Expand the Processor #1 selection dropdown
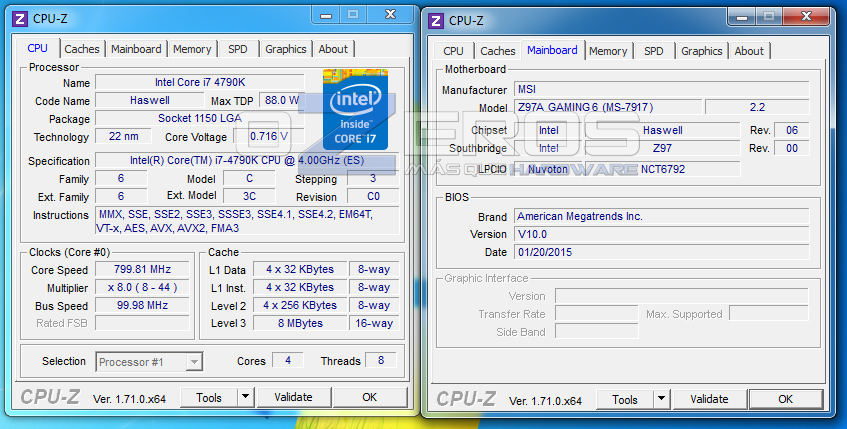847x429 pixels. 194,362
